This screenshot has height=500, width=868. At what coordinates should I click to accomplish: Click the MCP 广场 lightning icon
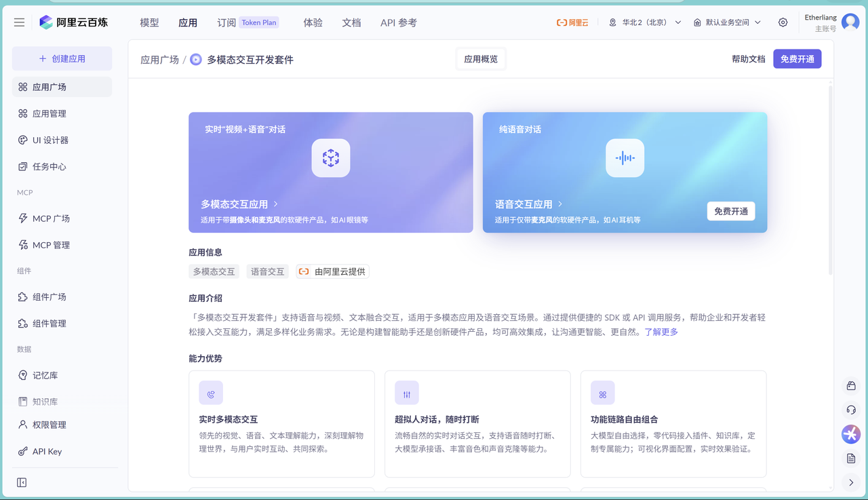[x=23, y=218]
